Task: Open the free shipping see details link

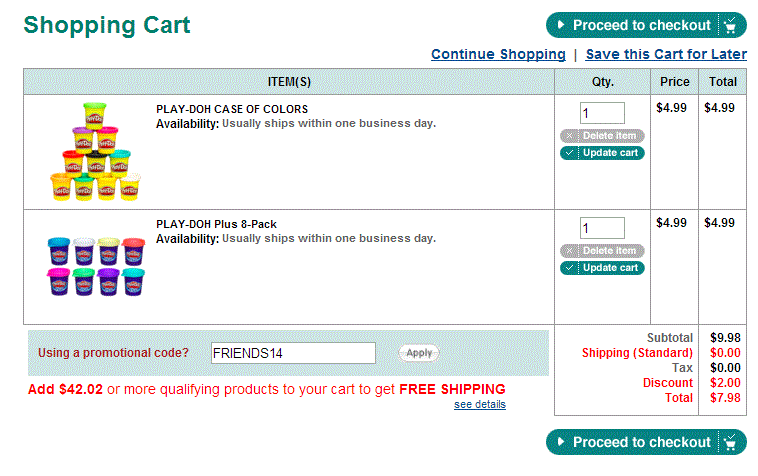Action: click(479, 404)
